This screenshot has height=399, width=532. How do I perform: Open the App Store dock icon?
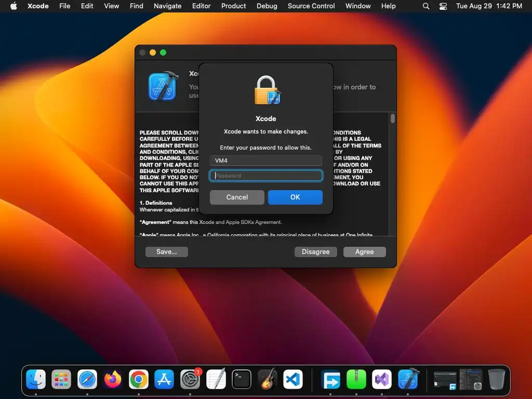point(164,379)
